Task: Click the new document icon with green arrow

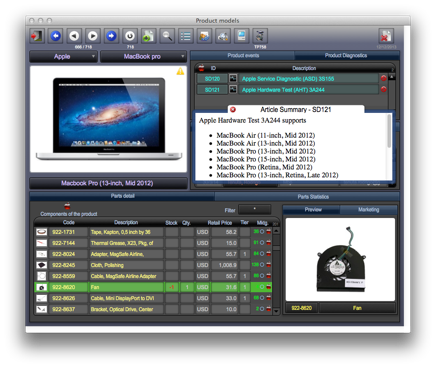Action: click(148, 36)
